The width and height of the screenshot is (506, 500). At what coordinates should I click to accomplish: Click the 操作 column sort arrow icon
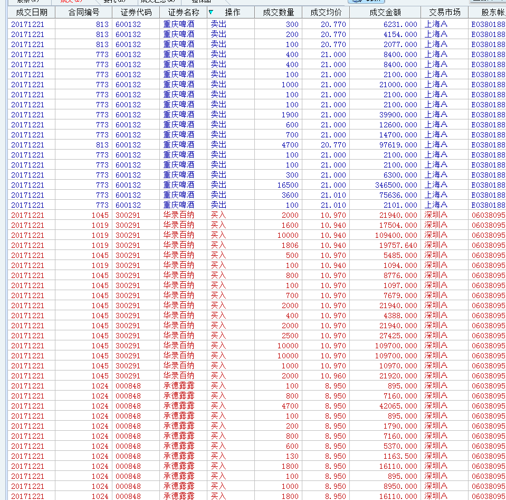[x=211, y=12]
